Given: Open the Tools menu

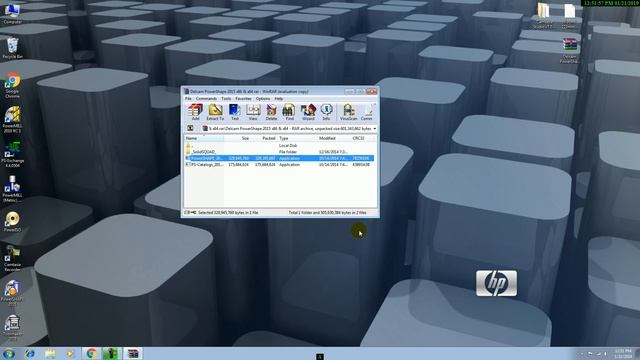Looking at the screenshot, I should click(226, 98).
